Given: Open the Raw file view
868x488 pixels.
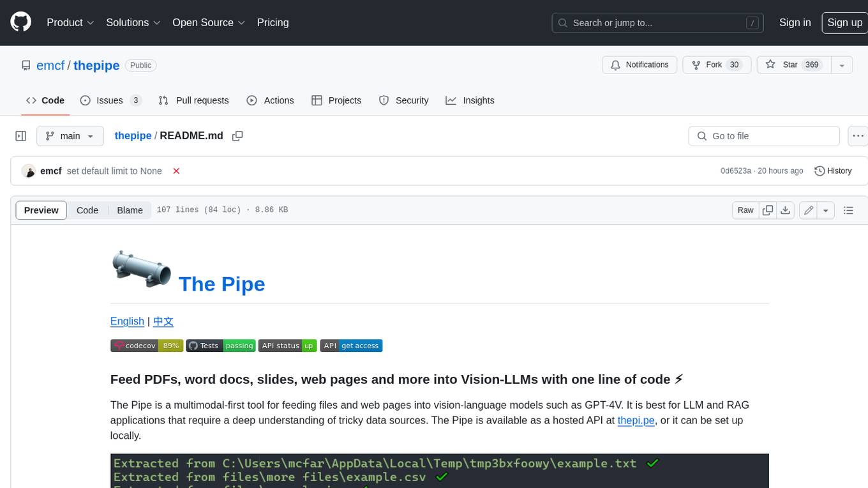Looking at the screenshot, I should [x=745, y=210].
